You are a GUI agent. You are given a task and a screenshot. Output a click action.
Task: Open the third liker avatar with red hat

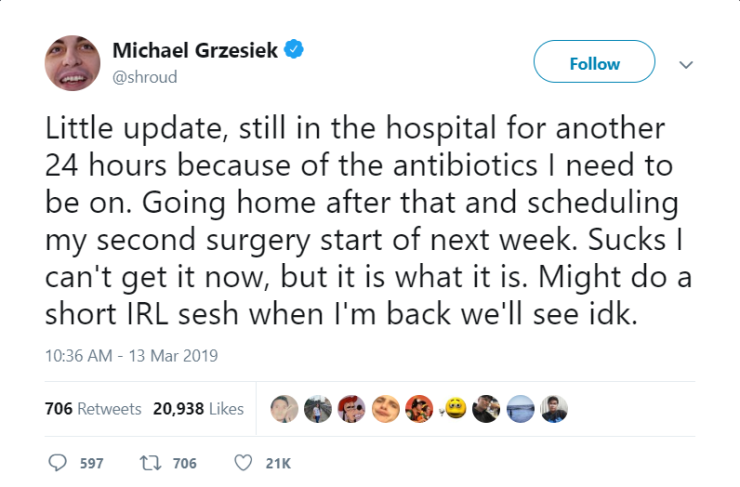pos(352,408)
